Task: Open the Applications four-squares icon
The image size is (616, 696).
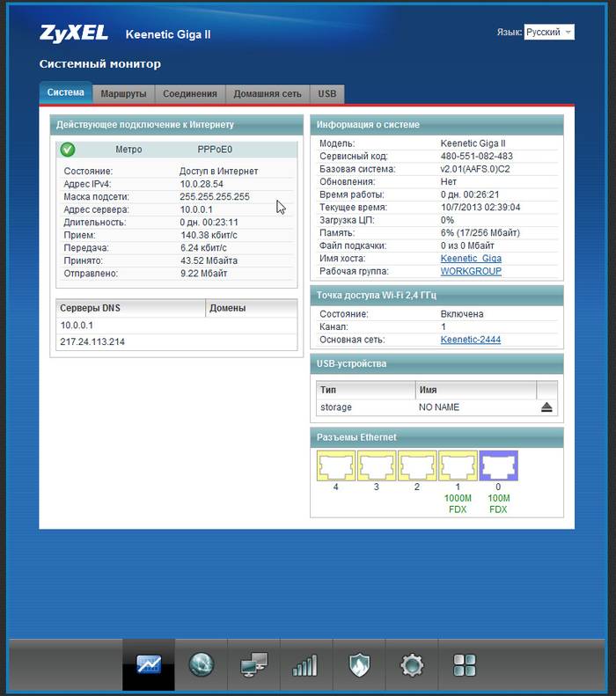Action: (x=465, y=665)
